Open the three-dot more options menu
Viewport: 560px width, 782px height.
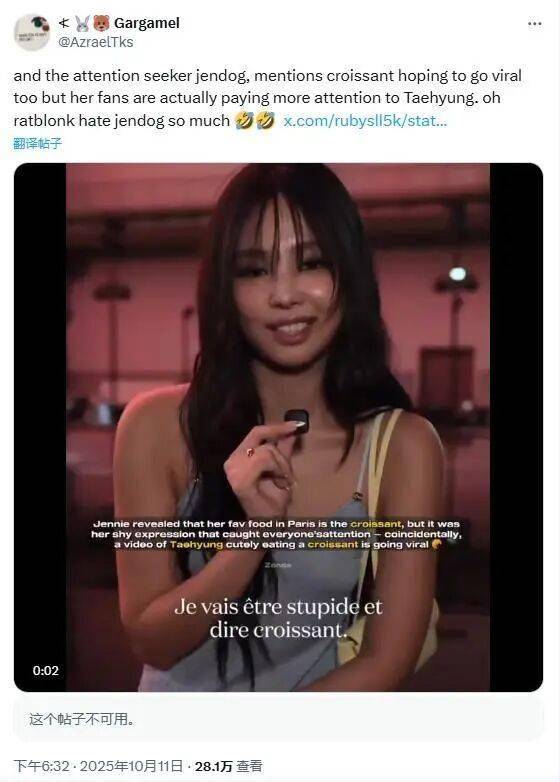click(x=535, y=23)
